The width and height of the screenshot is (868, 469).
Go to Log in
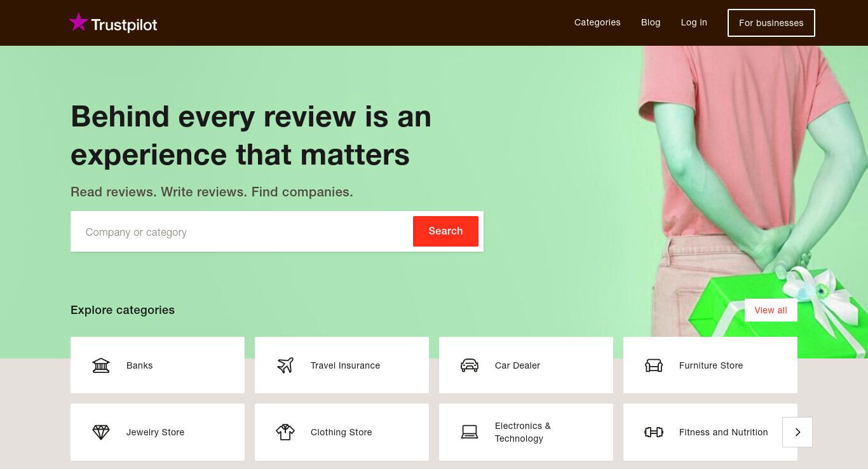click(694, 22)
